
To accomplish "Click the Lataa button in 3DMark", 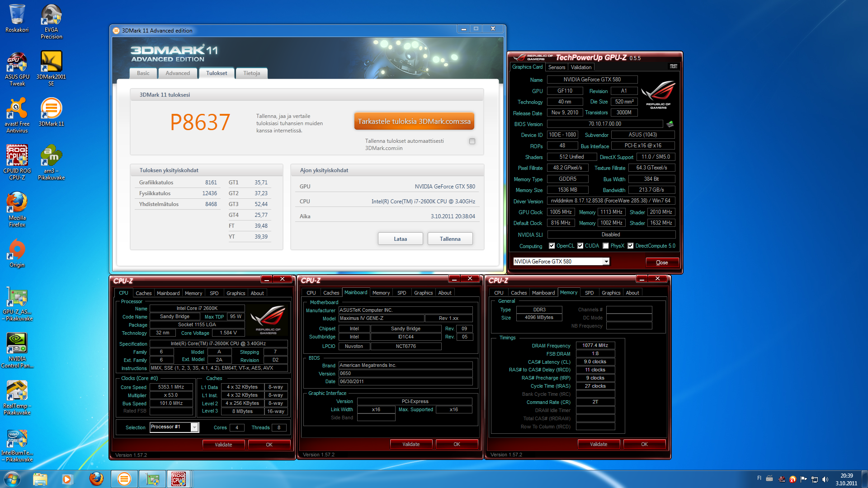I will (401, 239).
